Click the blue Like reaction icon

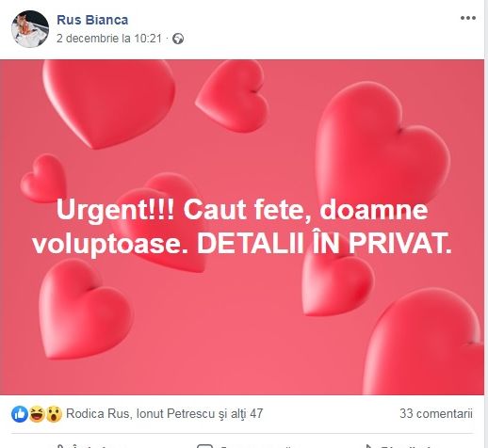pyautogui.click(x=20, y=414)
